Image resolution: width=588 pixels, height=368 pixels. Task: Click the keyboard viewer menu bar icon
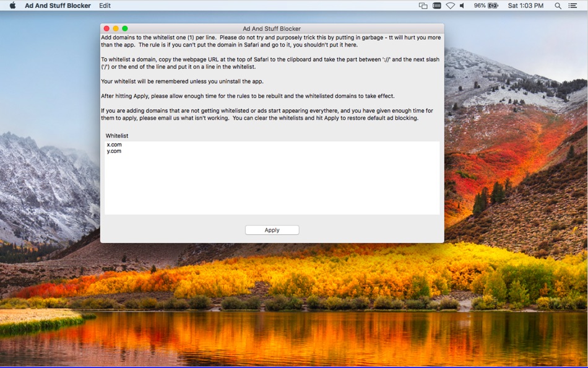pyautogui.click(x=436, y=6)
